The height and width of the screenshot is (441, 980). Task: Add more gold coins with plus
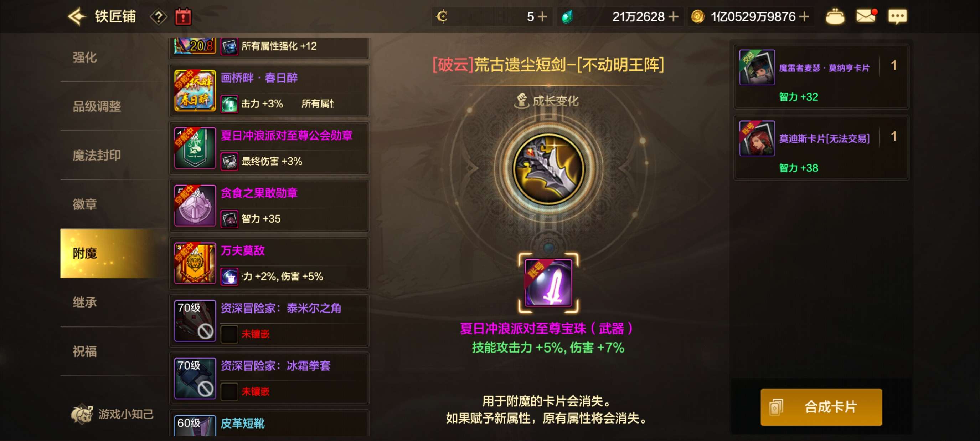pos(804,17)
